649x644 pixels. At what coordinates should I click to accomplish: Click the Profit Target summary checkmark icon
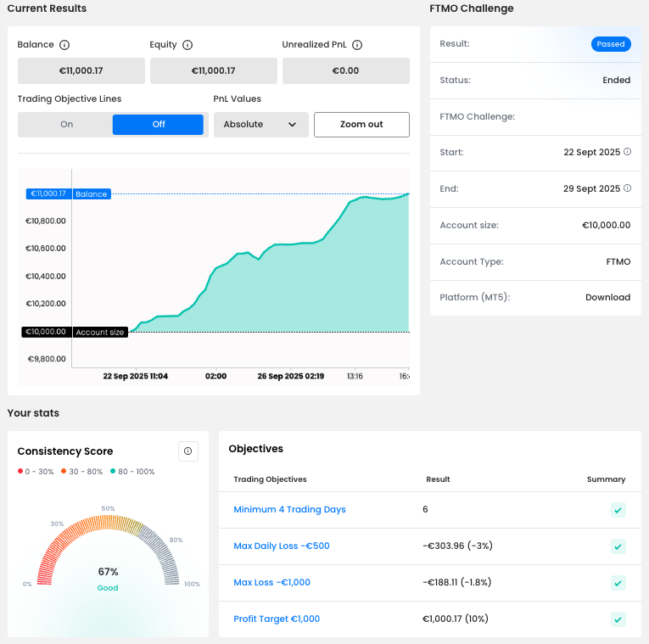618,619
